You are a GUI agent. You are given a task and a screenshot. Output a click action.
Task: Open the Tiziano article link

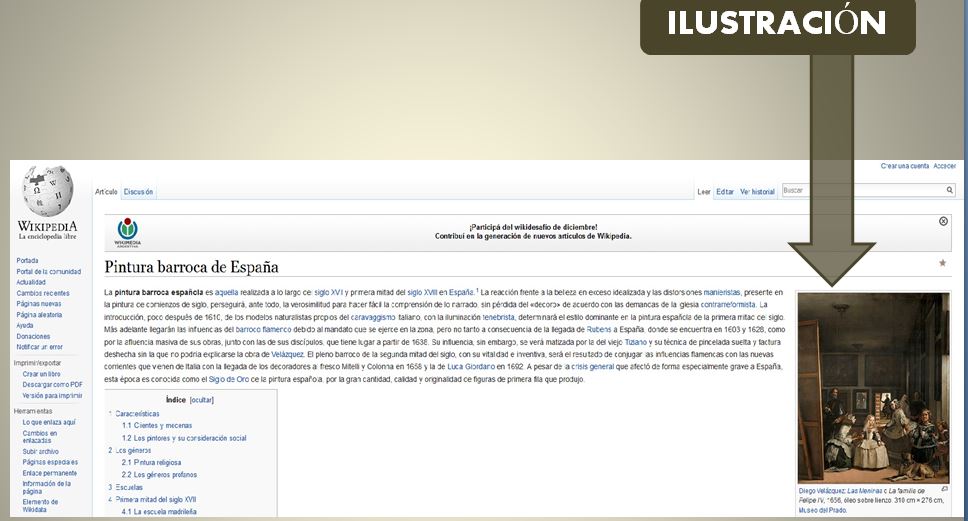[x=636, y=342]
